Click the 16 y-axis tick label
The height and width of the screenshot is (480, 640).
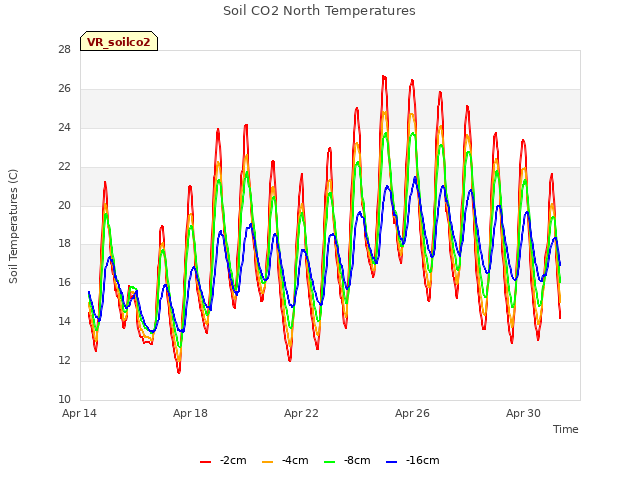64,282
